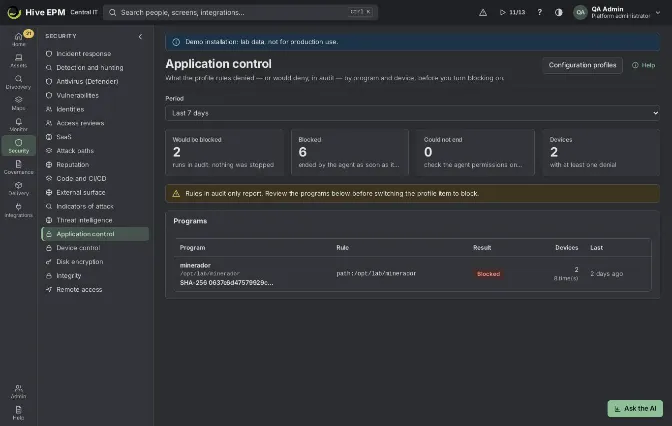Open Incident response

point(95,54)
